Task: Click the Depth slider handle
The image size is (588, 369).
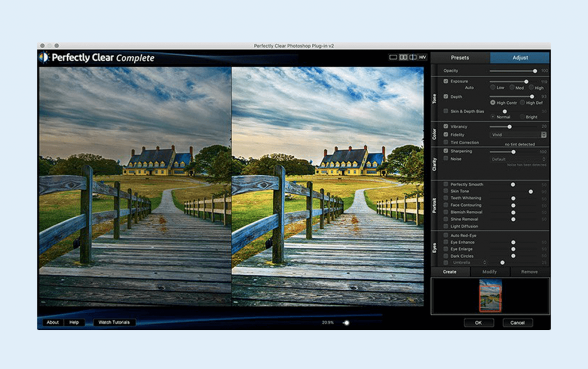Action: 532,97
